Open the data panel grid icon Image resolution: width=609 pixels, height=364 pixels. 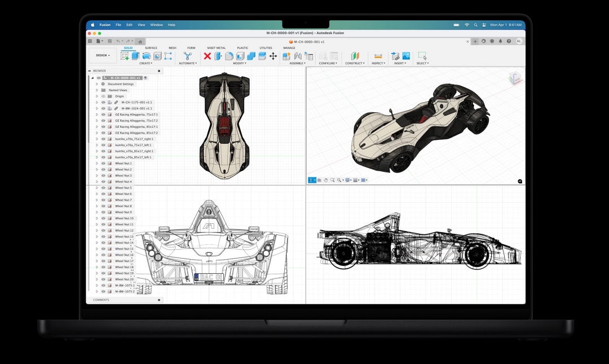point(90,41)
